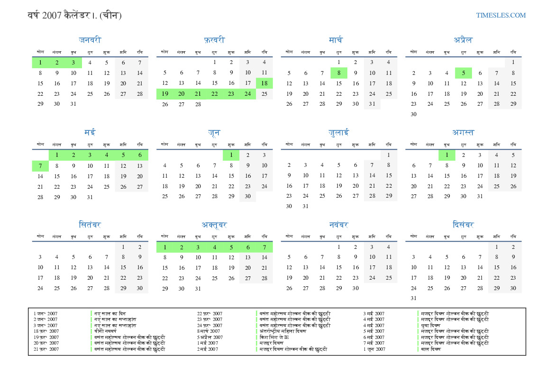The height and width of the screenshot is (392, 554).
Task: Click highlighted January 1 date
Action: pyautogui.click(x=40, y=63)
